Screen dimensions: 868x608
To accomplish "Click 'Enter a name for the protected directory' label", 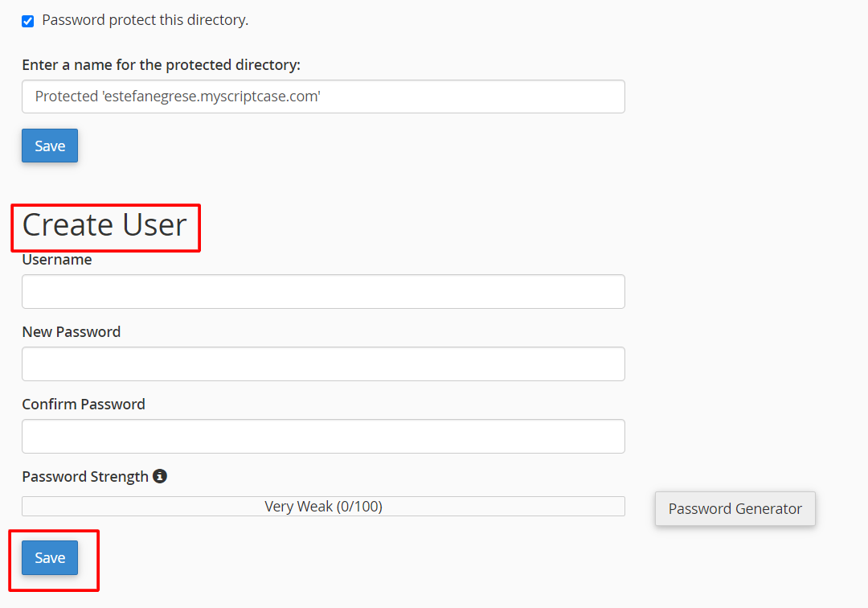I will [x=166, y=64].
